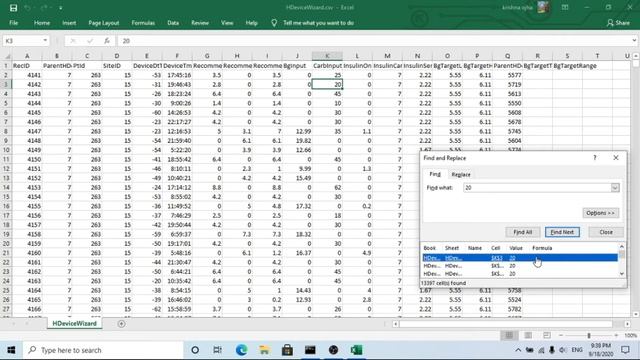Open the Page Layout tab
Viewport: 640px width, 360px height.
(x=104, y=23)
